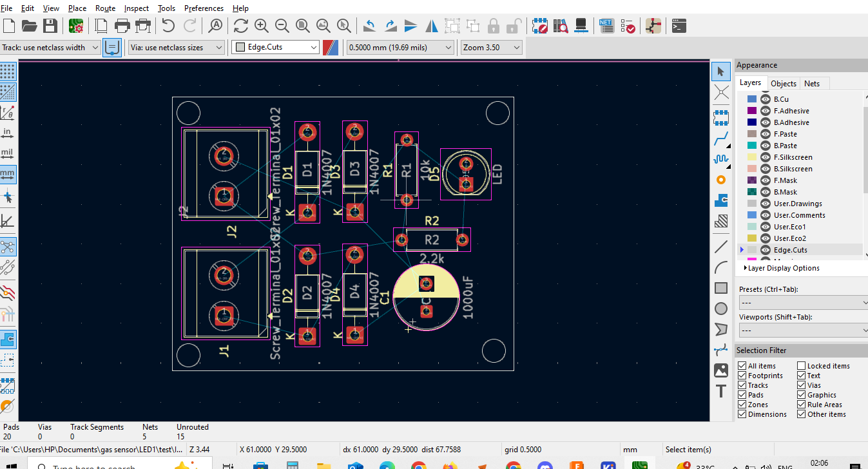Click the User.Eco2 color swatch
868x469 pixels.
pos(751,238)
